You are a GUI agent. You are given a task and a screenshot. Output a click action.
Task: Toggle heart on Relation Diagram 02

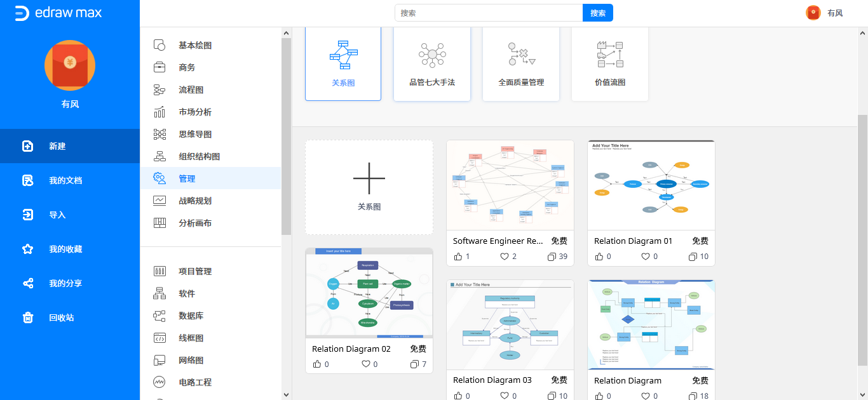[366, 364]
